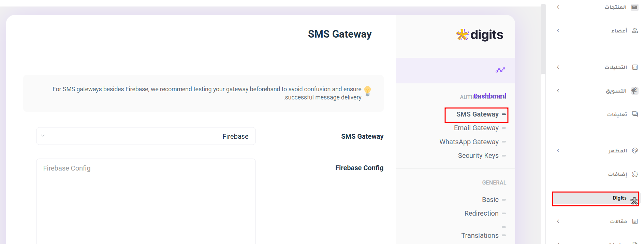Image resolution: width=644 pixels, height=244 pixels.
Task: Open Email Gateway settings section
Action: pyautogui.click(x=476, y=128)
